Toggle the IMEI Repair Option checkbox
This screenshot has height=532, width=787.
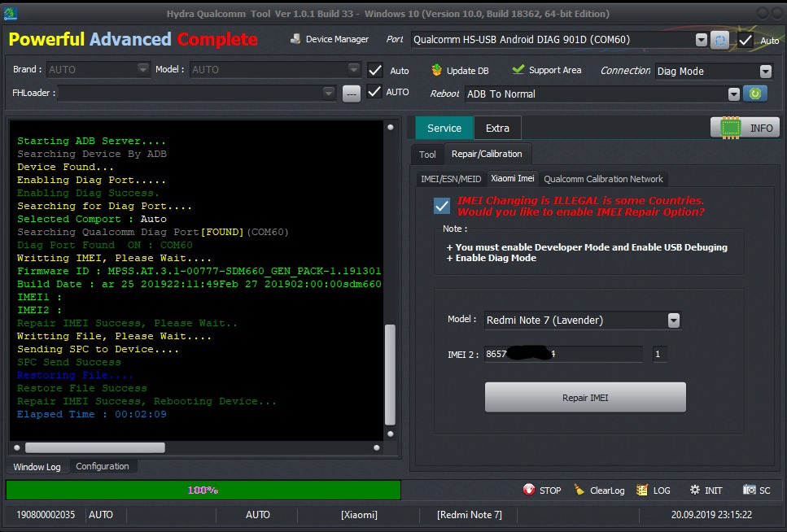442,206
